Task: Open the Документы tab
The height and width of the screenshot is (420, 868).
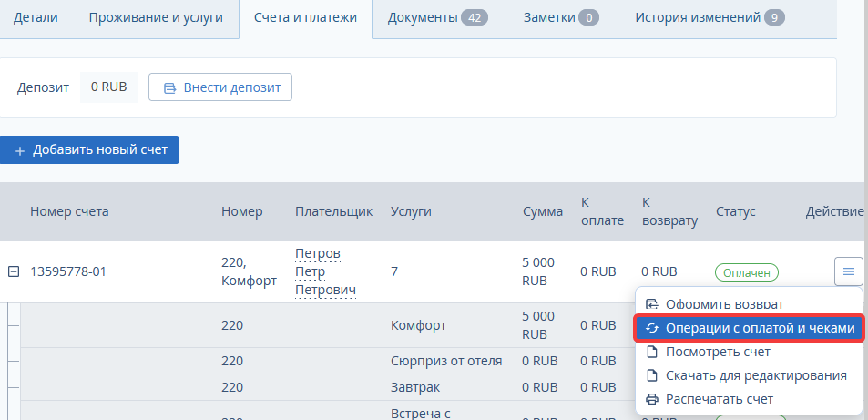Action: point(437,17)
